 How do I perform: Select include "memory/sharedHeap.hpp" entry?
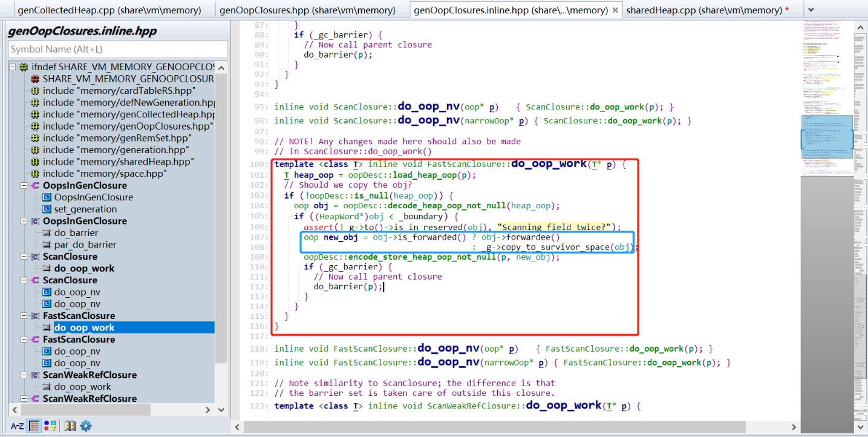117,162
